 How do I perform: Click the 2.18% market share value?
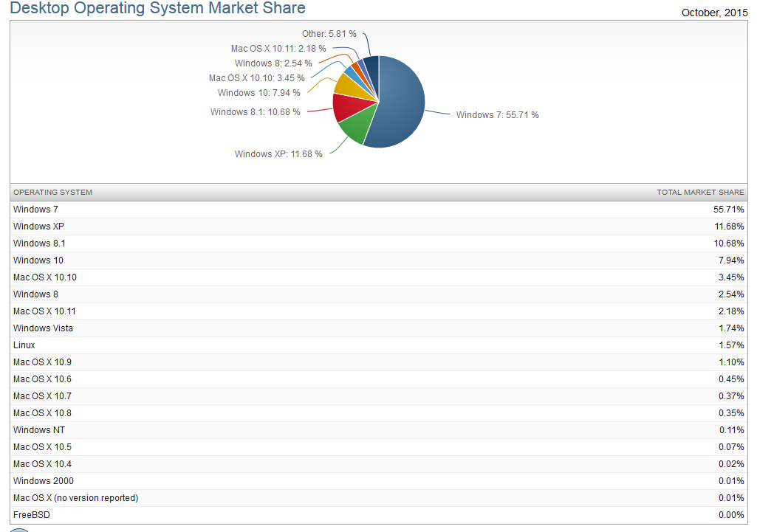731,311
